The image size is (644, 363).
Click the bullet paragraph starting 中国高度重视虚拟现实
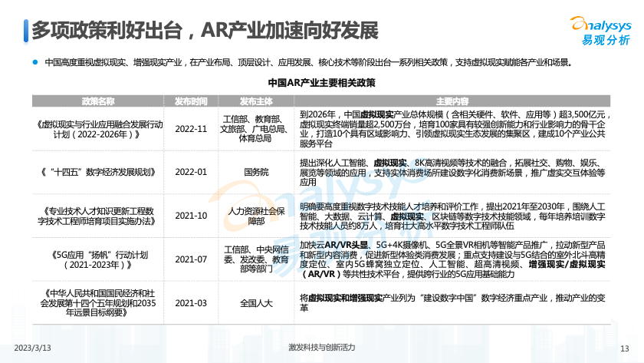click(308, 62)
